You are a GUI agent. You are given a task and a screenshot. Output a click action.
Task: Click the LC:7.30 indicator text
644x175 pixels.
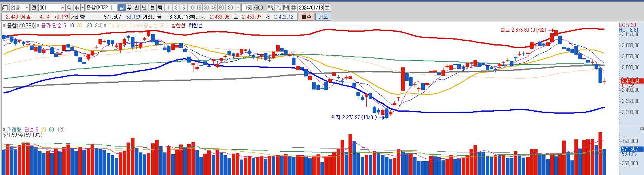click(x=627, y=25)
